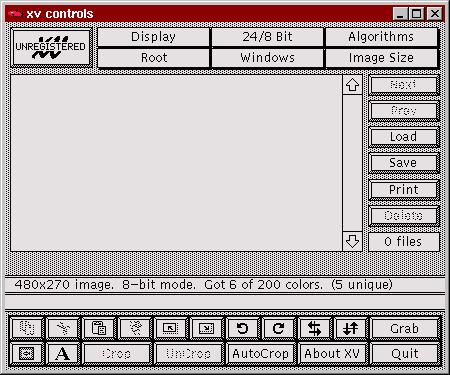Click the rotate counter-clockwise icon

click(x=242, y=329)
